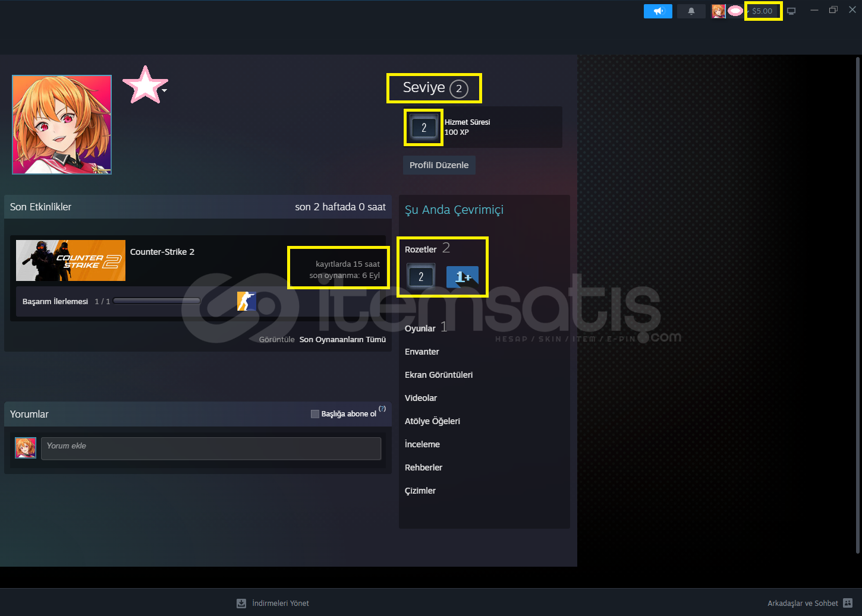The image size is (862, 616).
Task: Open the Counter-Strike 2 title link
Action: click(162, 252)
